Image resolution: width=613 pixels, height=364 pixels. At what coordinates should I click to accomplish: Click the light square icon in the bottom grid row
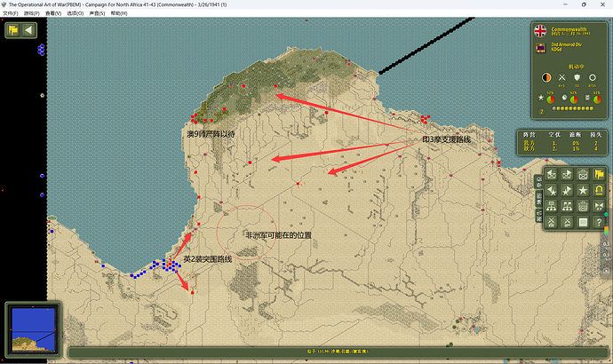[583, 222]
